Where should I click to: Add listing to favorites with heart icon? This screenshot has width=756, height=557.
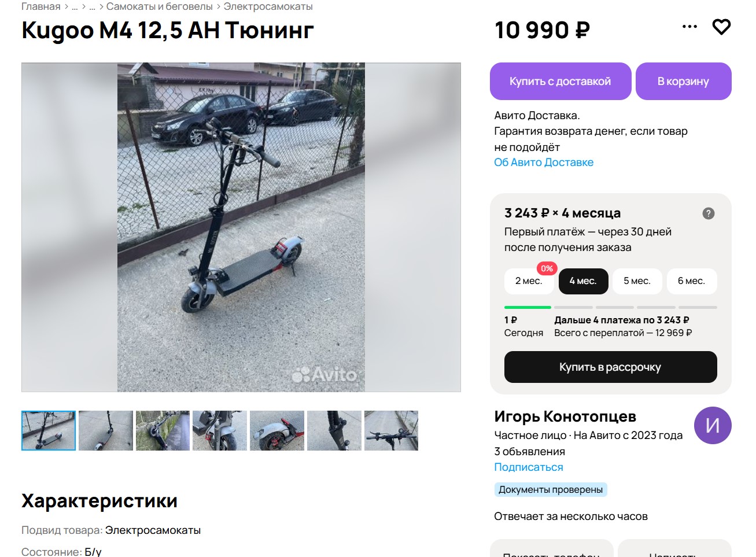721,27
